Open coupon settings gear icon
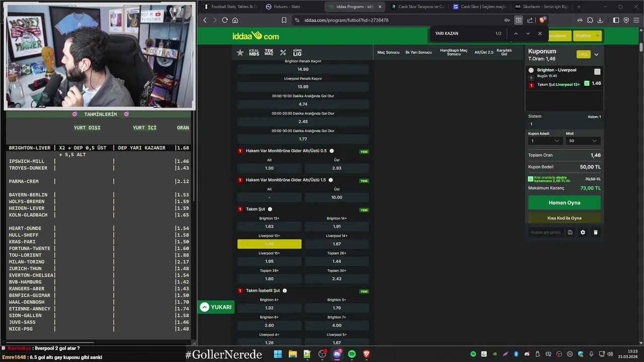Image resolution: width=644 pixels, height=362 pixels. pyautogui.click(x=583, y=232)
